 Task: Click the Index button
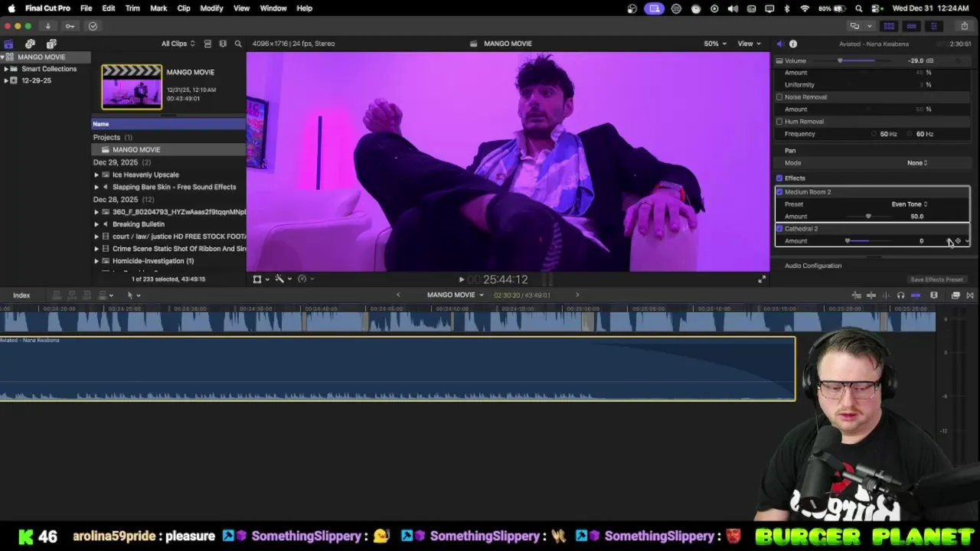coord(21,295)
